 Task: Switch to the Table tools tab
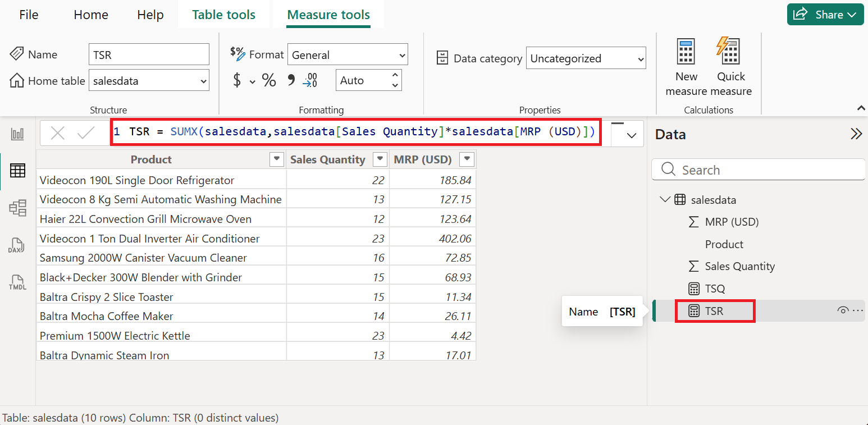(223, 15)
